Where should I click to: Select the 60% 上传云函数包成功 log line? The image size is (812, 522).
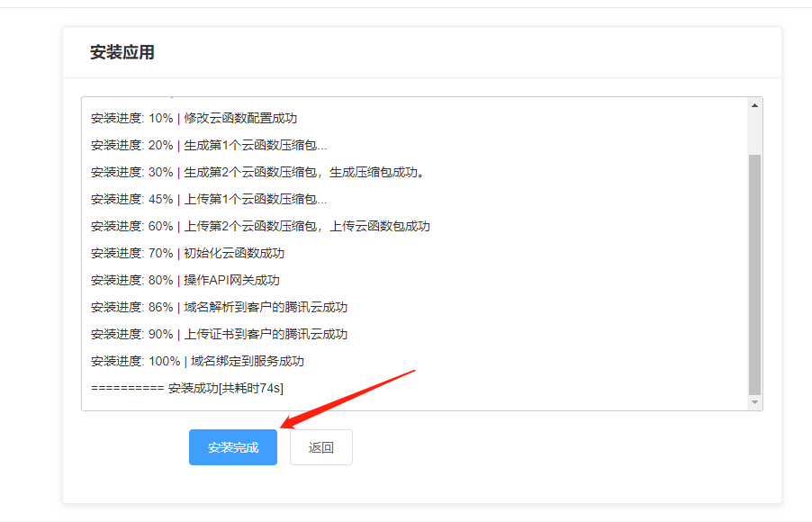[260, 226]
